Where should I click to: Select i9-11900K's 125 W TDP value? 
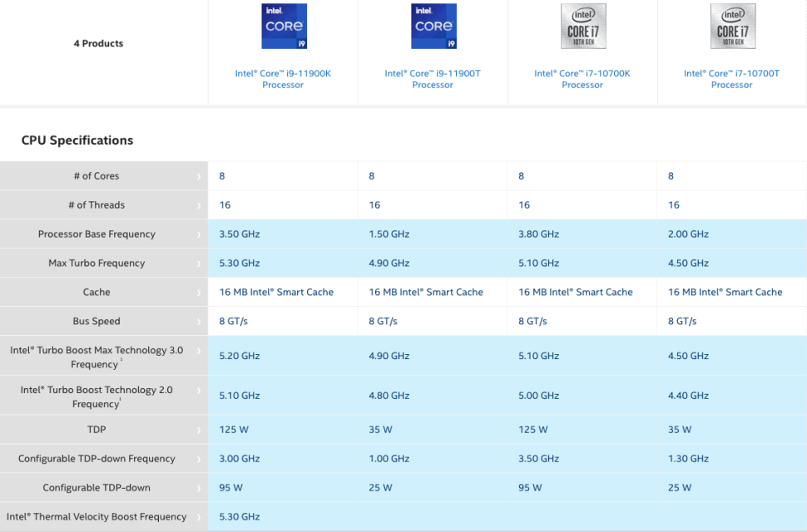click(234, 429)
